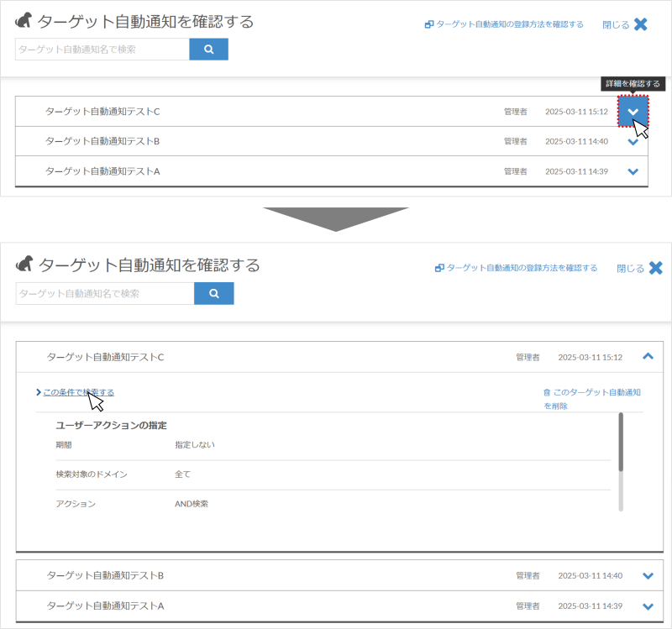The width and height of the screenshot is (672, 629).
Task: Collapse テストC details in bottom panel
Action: pyautogui.click(x=648, y=357)
